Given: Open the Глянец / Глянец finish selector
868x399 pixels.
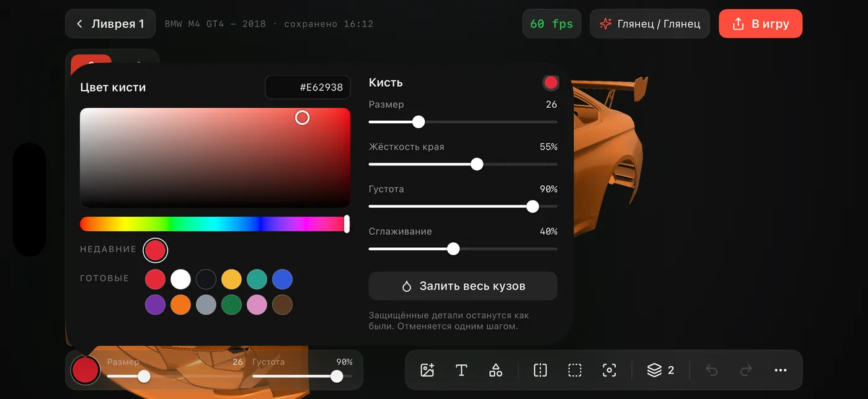Looking at the screenshot, I should [650, 24].
